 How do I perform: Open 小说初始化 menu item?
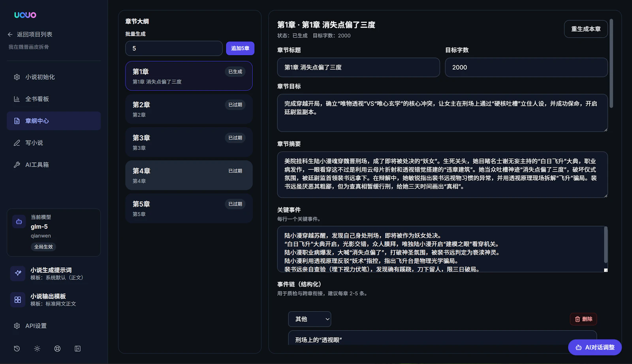[x=54, y=77]
